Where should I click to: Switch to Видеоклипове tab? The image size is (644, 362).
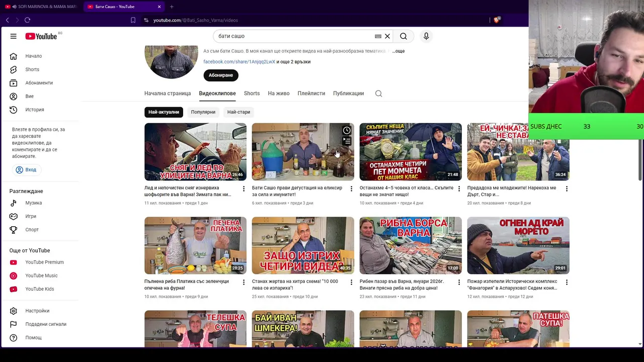(x=217, y=94)
